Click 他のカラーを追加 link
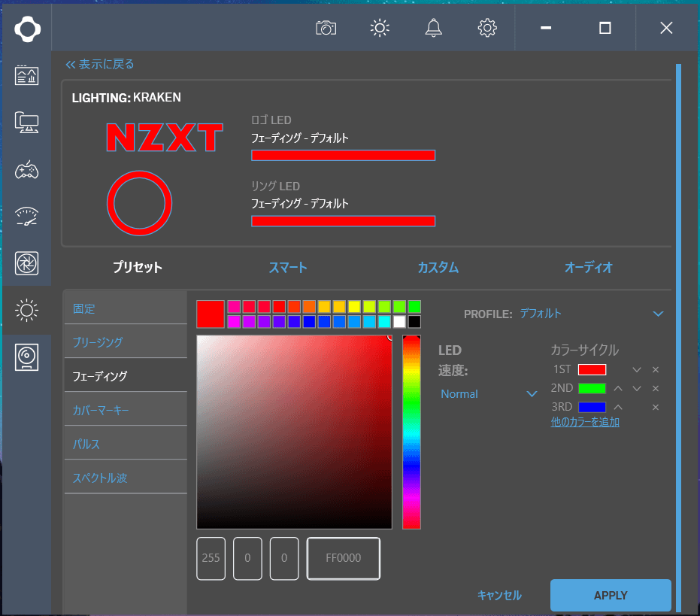Screen dimensions: 700x616 tap(585, 422)
